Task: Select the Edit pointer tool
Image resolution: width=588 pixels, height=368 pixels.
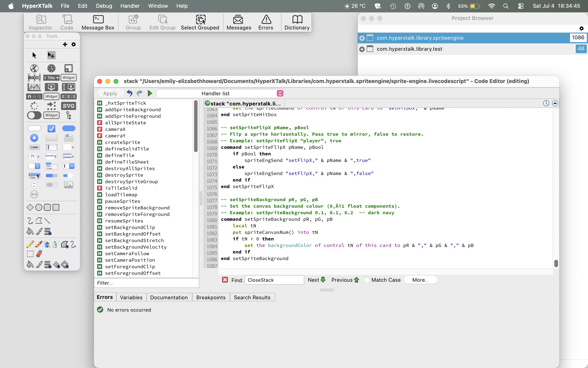Action: (x=51, y=55)
